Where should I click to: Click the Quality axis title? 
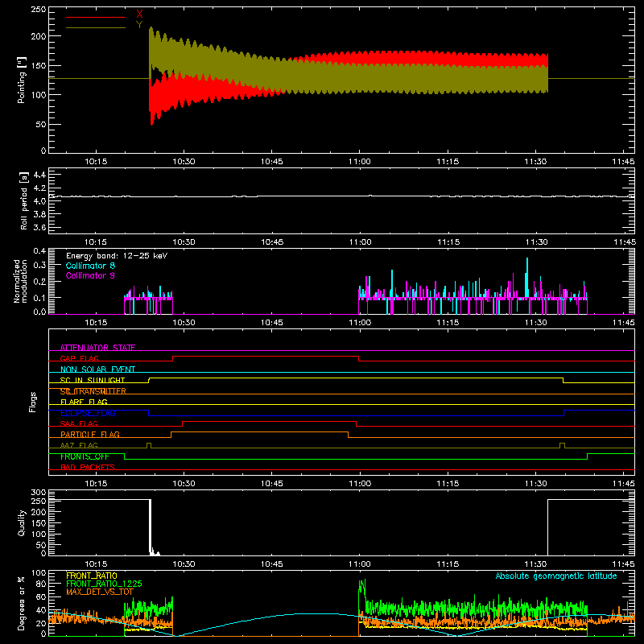[x=22, y=522]
